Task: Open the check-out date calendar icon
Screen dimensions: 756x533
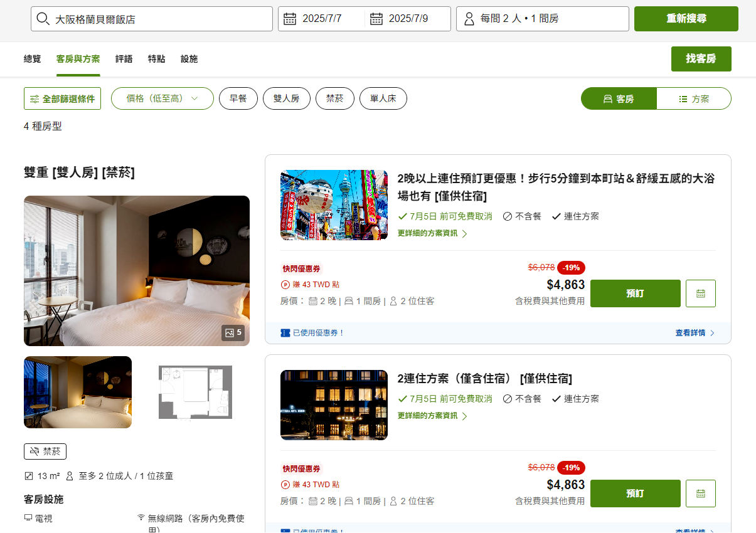Action: pos(376,19)
